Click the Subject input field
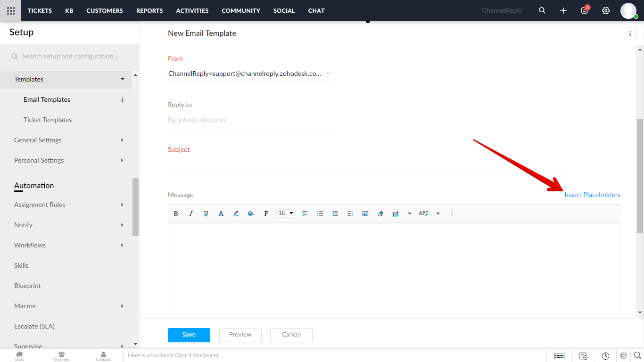 (367, 166)
